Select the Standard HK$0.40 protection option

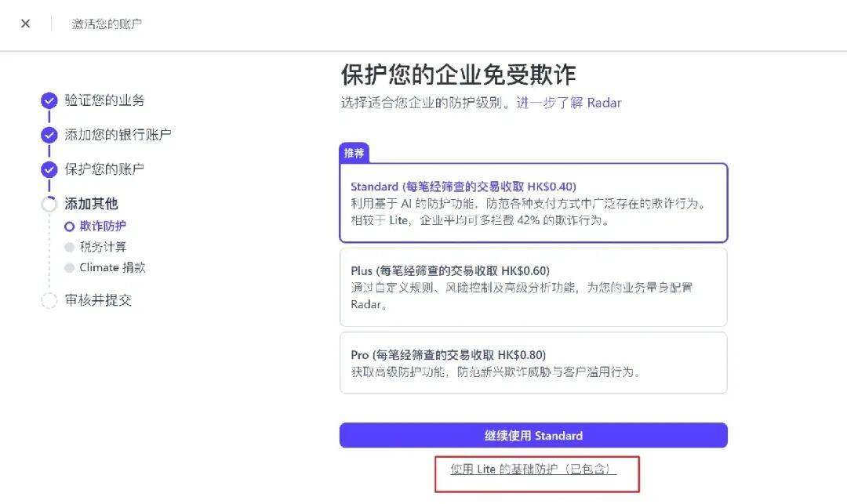click(x=534, y=203)
